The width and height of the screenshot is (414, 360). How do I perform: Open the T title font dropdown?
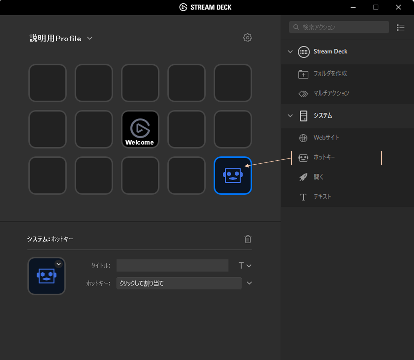tap(245, 266)
